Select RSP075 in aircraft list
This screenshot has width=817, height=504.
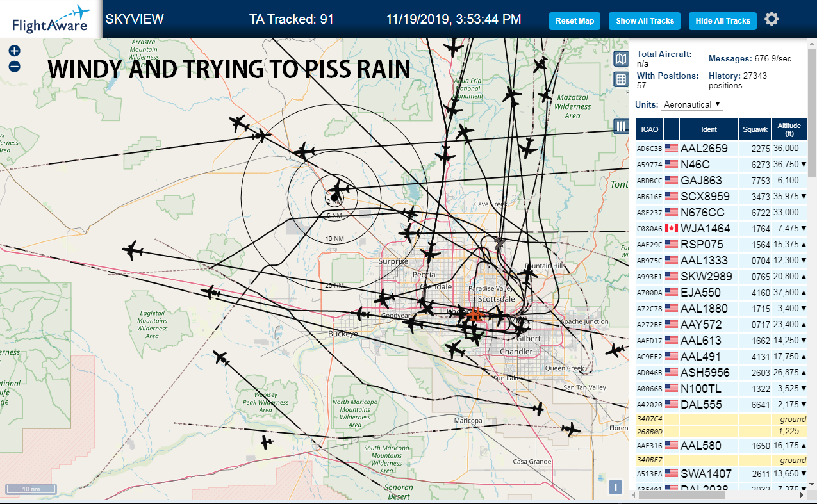point(722,244)
